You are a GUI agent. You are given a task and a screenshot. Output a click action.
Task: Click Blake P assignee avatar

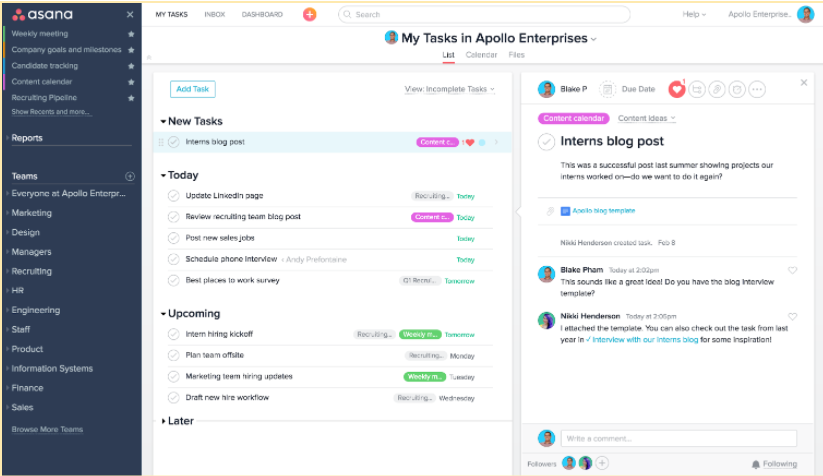tap(546, 89)
